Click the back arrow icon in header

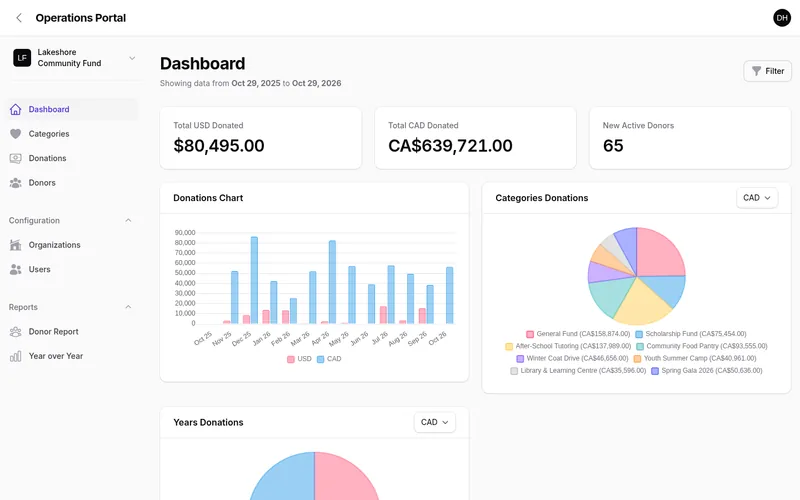coord(19,18)
